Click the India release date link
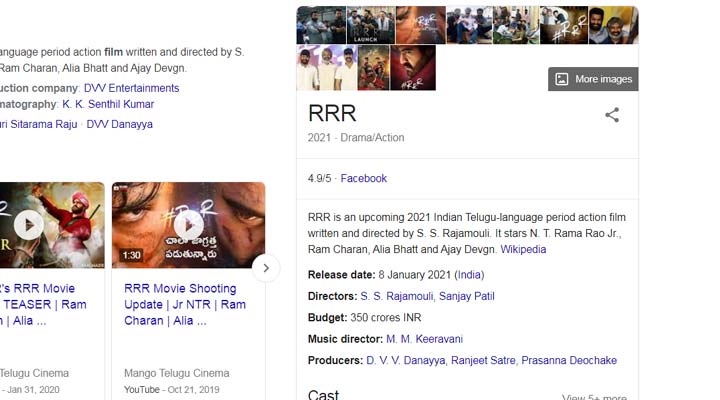The width and height of the screenshot is (720, 400). pyautogui.click(x=469, y=275)
